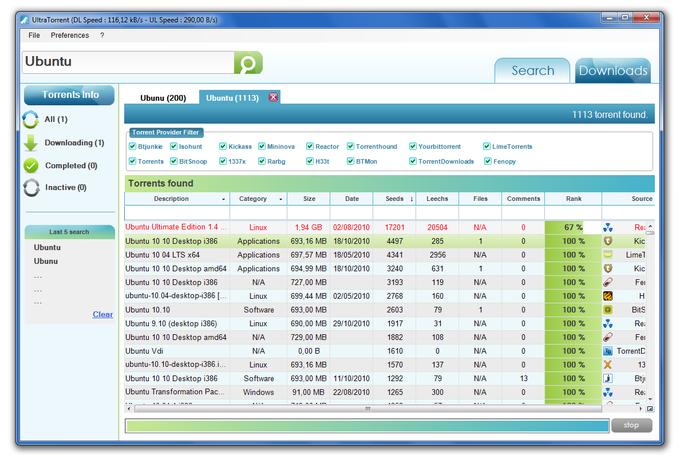The width and height of the screenshot is (680, 459).
Task: Click the All torrents circular arrows icon
Action: 31,119
